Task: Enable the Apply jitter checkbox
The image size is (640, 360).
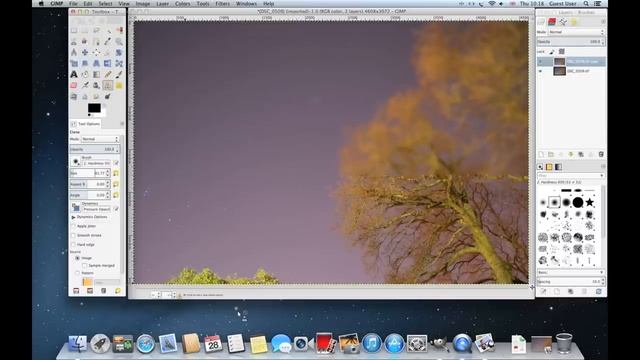Action: point(74,226)
